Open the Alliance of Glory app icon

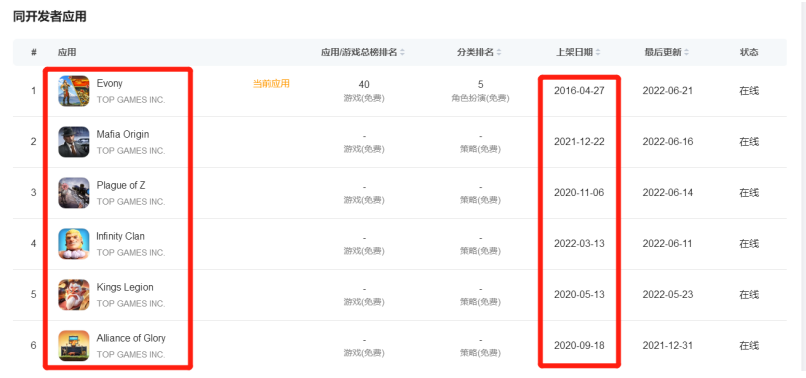click(74, 346)
